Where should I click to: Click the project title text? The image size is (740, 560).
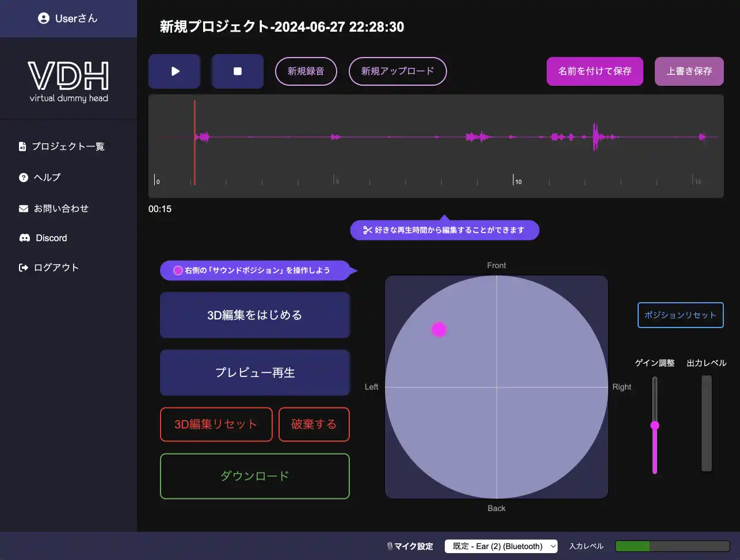click(x=282, y=26)
